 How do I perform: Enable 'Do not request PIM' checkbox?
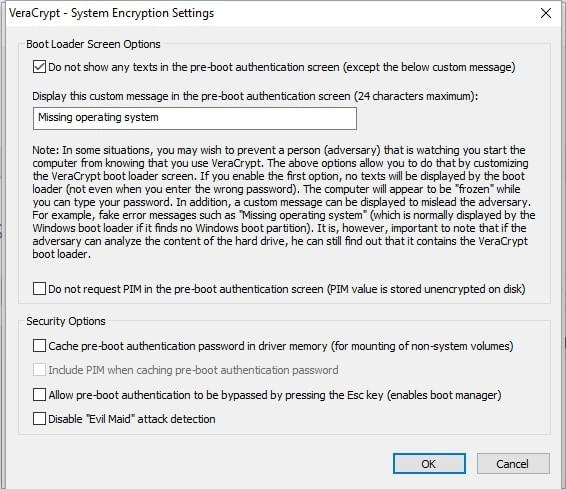tap(39, 289)
